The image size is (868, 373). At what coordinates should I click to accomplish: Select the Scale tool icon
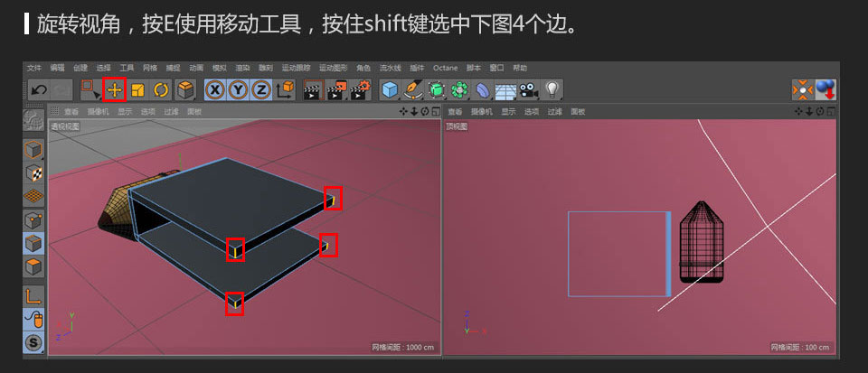(x=137, y=90)
